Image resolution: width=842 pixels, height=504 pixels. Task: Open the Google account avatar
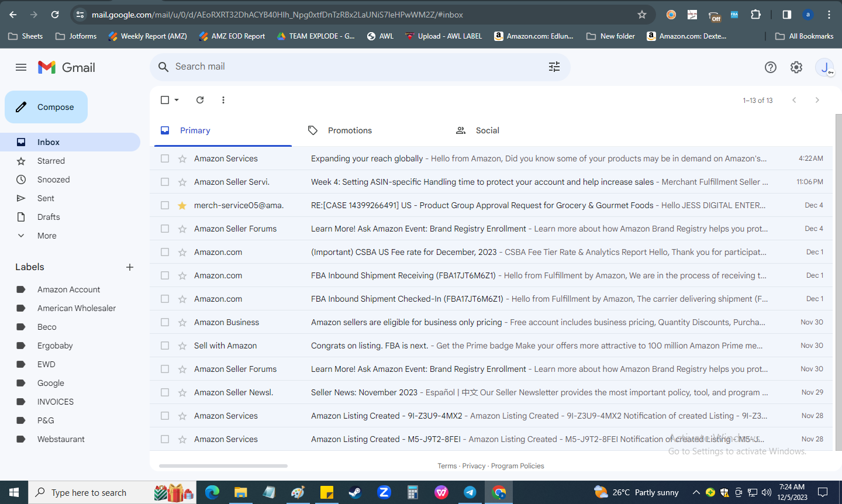pos(824,67)
